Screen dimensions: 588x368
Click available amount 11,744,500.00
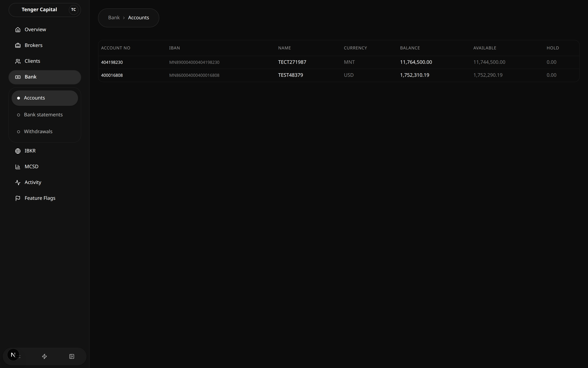489,62
